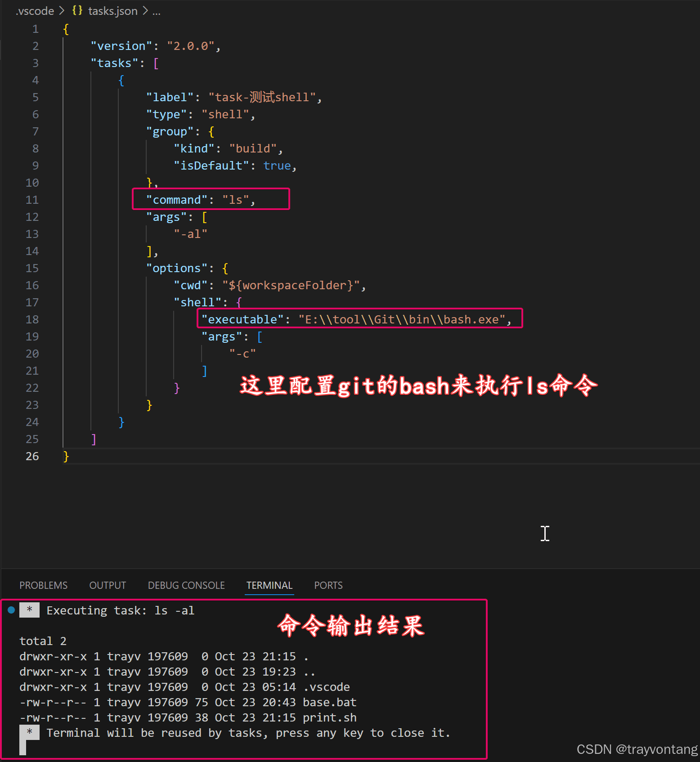This screenshot has width=700, height=762.
Task: Click the closing brace on line 26
Action: (66, 456)
